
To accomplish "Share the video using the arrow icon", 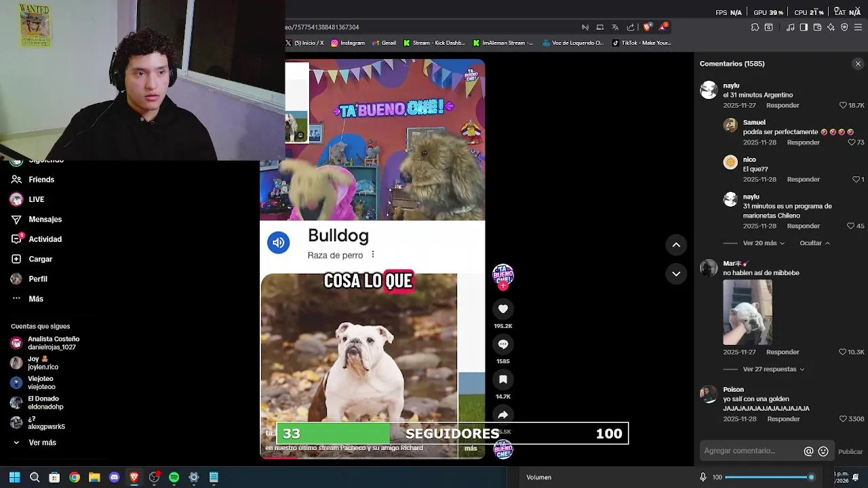I will 502,415.
